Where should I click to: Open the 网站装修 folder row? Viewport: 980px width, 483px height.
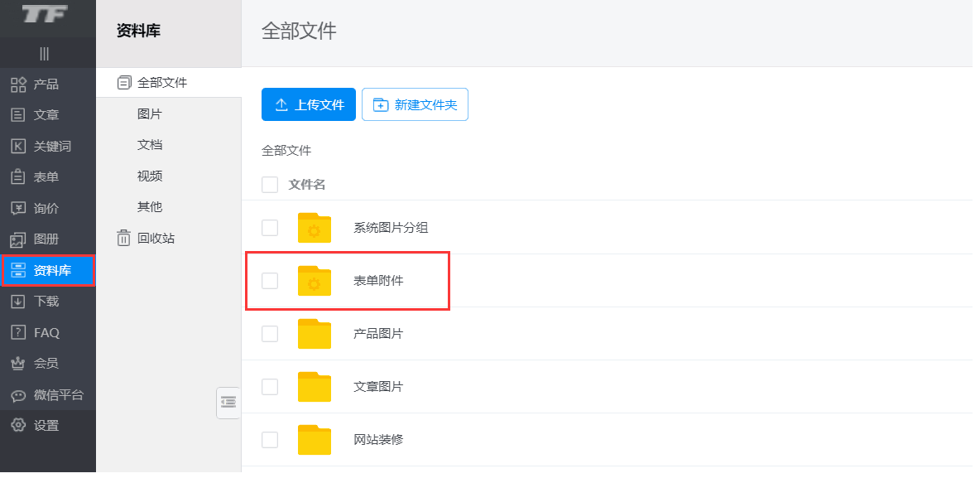click(x=378, y=440)
